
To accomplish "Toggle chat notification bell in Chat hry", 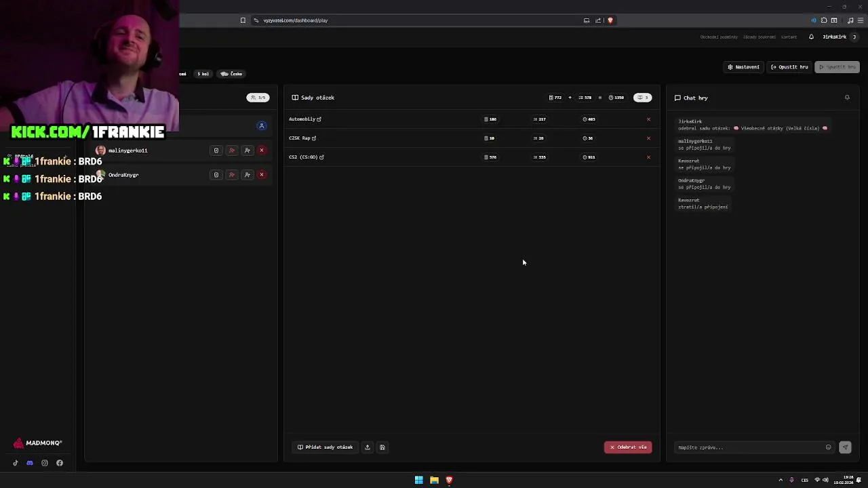I will pyautogui.click(x=847, y=98).
